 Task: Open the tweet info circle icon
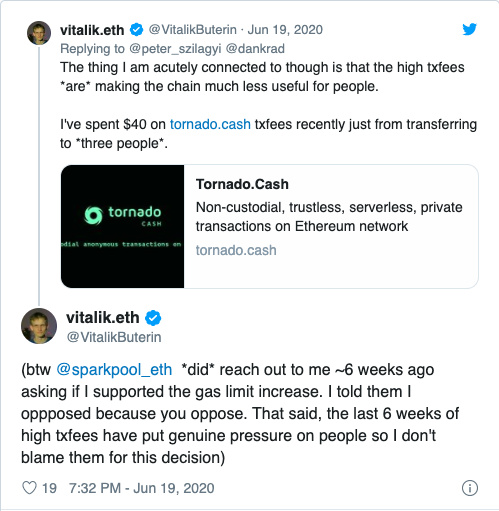[x=470, y=488]
